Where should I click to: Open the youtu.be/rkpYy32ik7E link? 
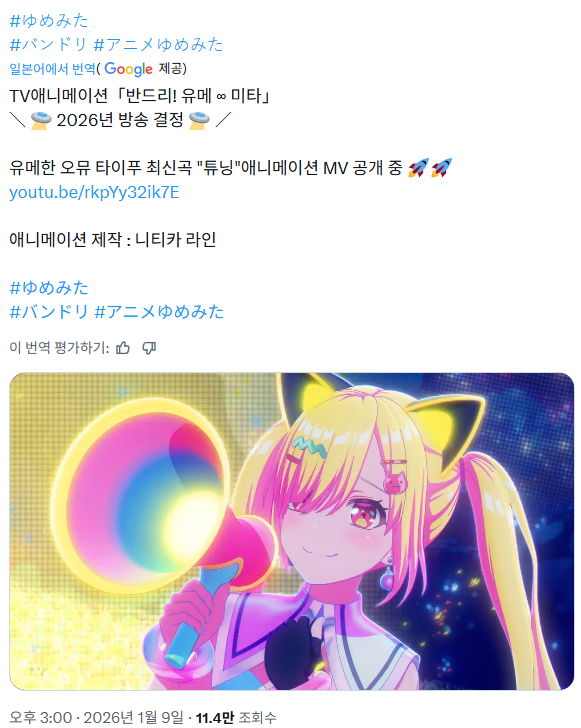(x=94, y=192)
